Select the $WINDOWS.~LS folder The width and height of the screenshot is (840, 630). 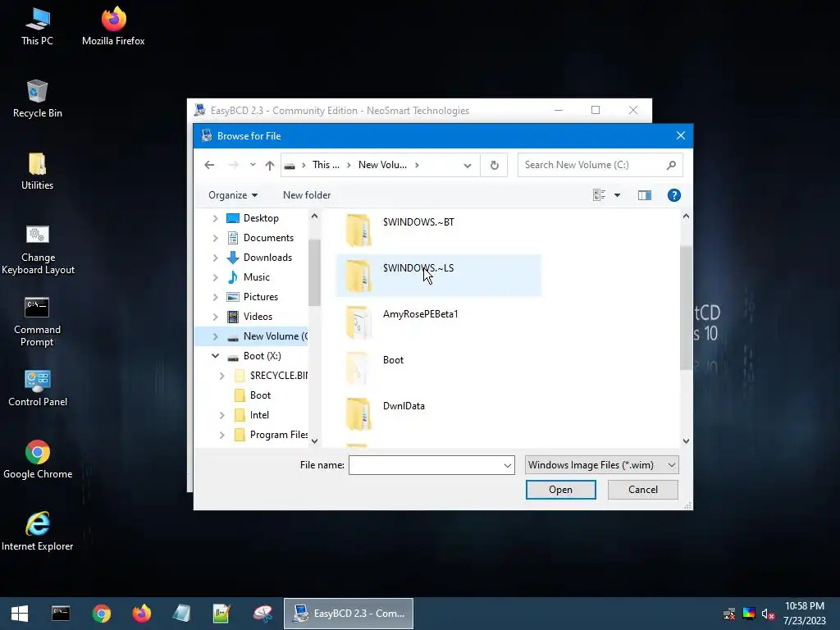(x=438, y=276)
